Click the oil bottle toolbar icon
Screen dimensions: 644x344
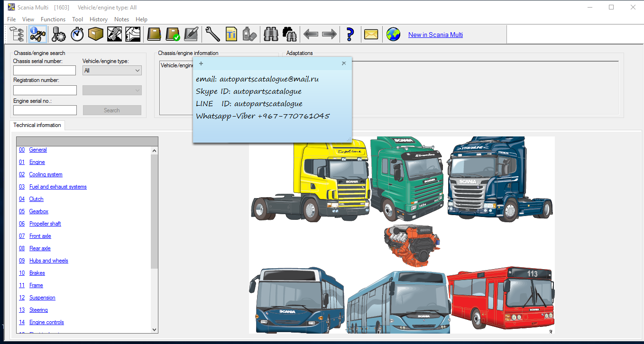249,34
